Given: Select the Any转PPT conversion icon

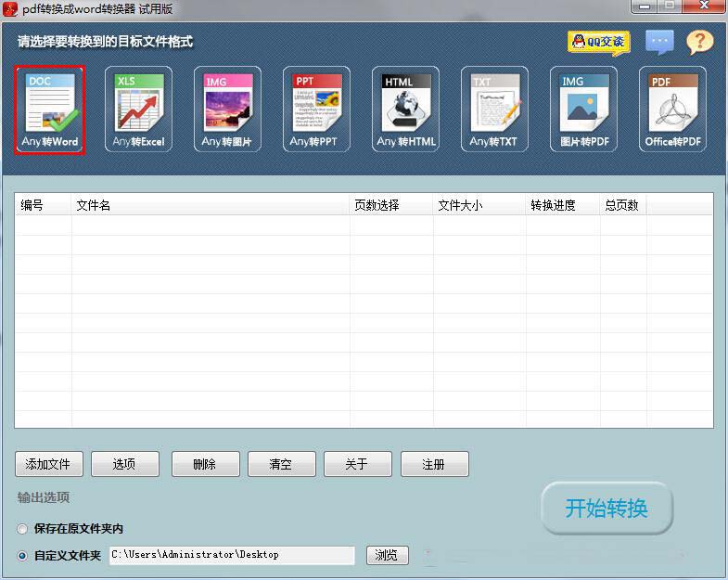Looking at the screenshot, I should point(316,110).
